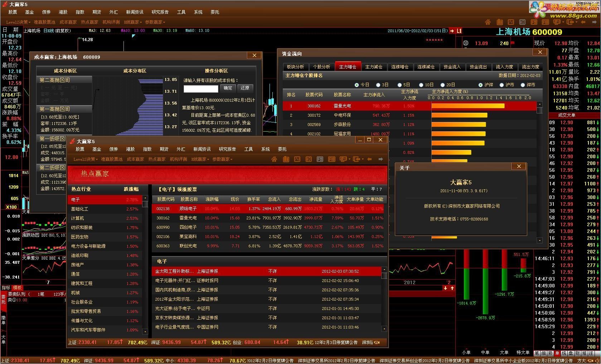Click F9 icon in main window toolbar
This screenshot has width=601, height=364.
coord(534,22)
